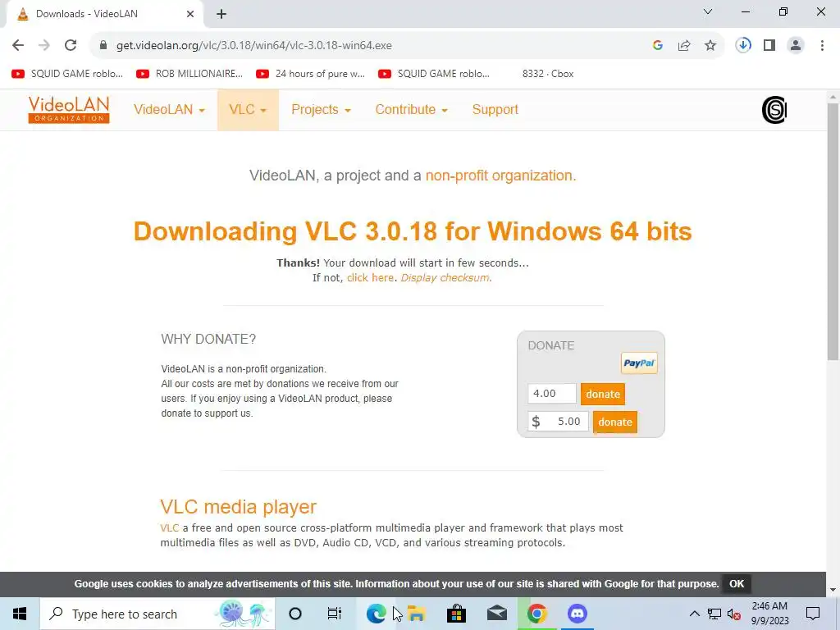Image resolution: width=840 pixels, height=630 pixels.
Task: Expand the Projects nav dropdown
Action: click(x=321, y=110)
